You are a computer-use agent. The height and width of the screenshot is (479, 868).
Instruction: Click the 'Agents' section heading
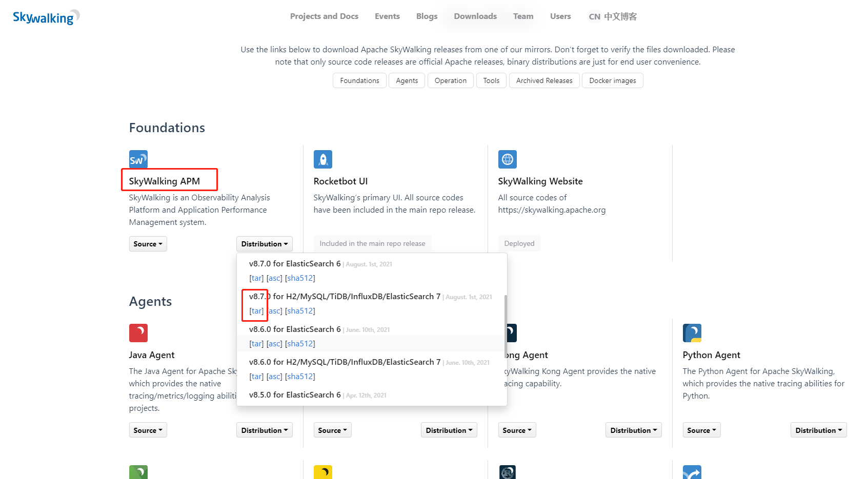pos(150,301)
